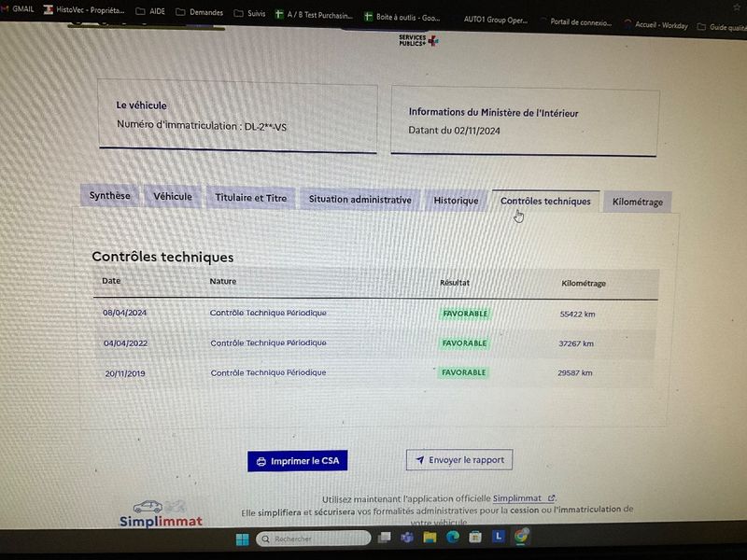Screen dimensions: 747x560
Task: Click the 29587 km value
Action: (x=575, y=373)
